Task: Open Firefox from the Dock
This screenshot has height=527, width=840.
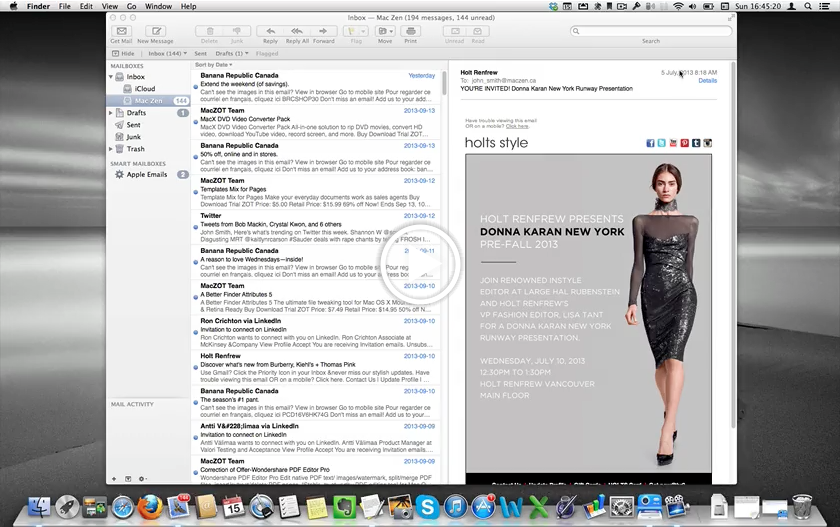Action: click(150, 506)
